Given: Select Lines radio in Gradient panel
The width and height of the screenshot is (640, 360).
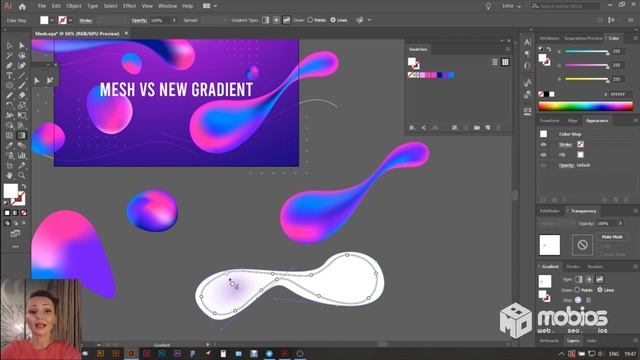Looking at the screenshot, I should (600, 290).
